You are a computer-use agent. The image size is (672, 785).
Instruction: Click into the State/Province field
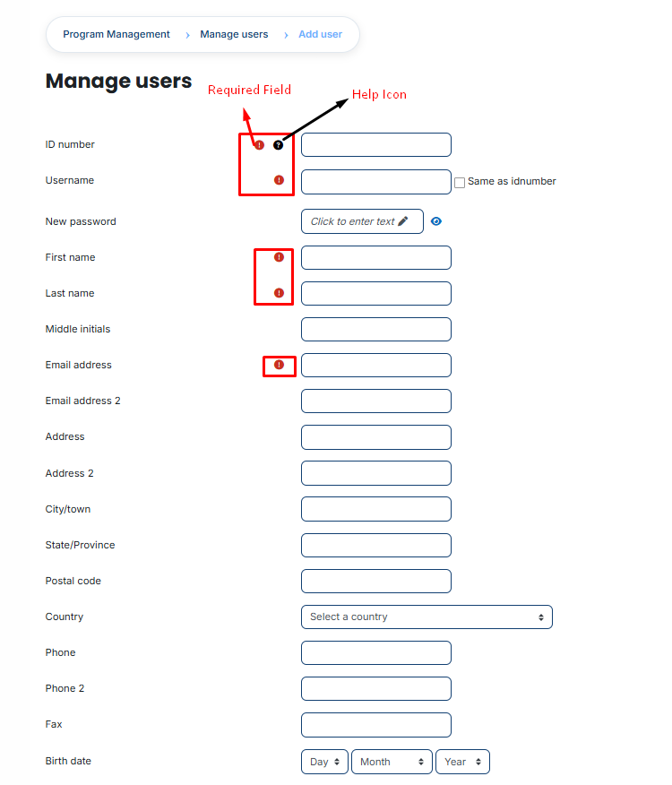click(376, 545)
